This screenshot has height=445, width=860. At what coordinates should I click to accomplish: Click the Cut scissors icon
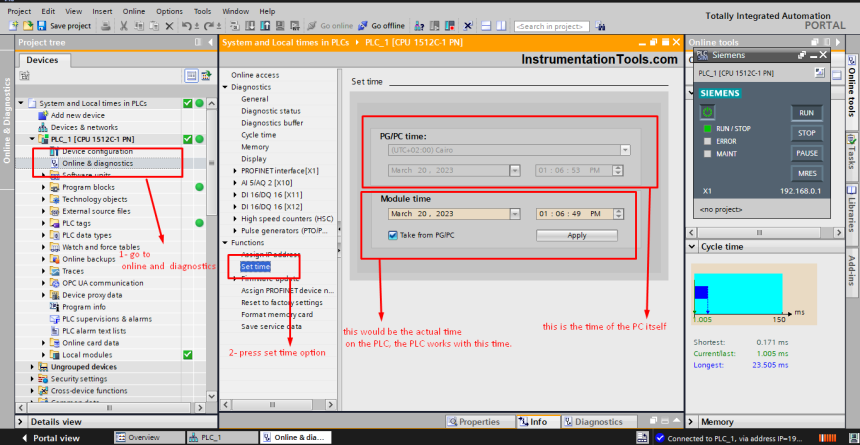(123, 26)
